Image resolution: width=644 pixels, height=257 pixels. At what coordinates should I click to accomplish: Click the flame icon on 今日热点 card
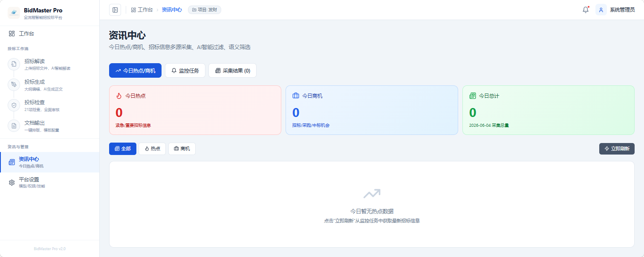(x=119, y=96)
